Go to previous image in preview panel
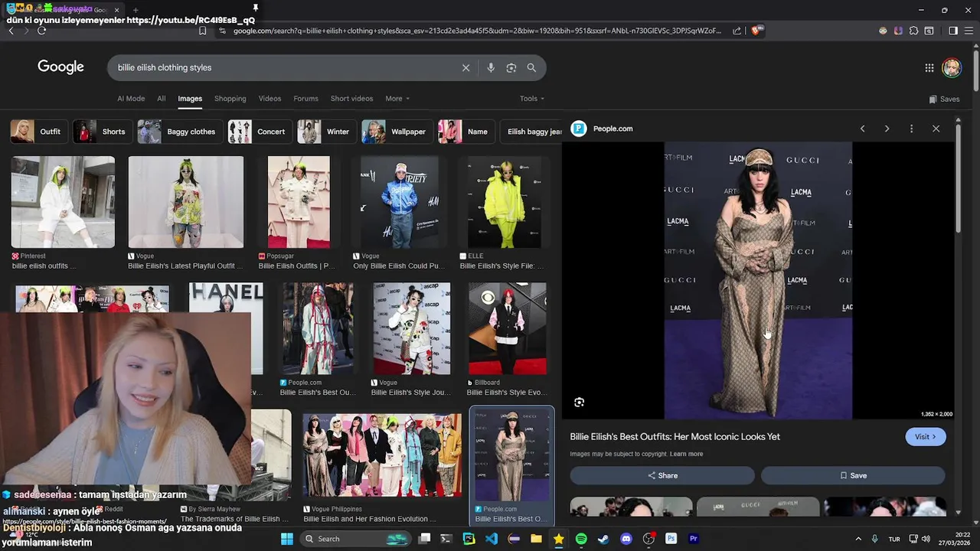This screenshot has height=551, width=980. coord(863,129)
